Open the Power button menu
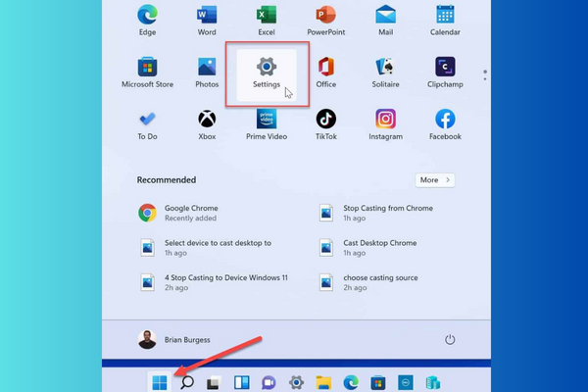The width and height of the screenshot is (588, 392). pyautogui.click(x=450, y=339)
